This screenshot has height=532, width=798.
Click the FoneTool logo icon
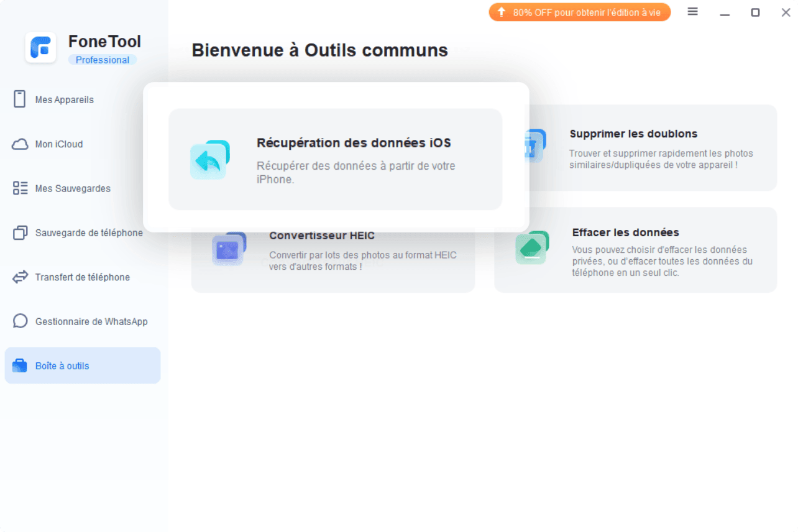tap(41, 48)
